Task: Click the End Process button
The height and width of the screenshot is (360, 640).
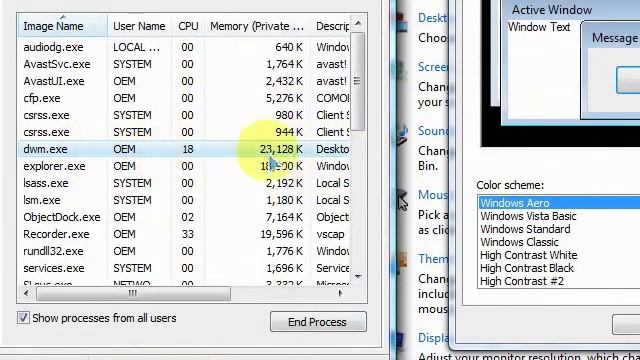Action: click(x=318, y=322)
